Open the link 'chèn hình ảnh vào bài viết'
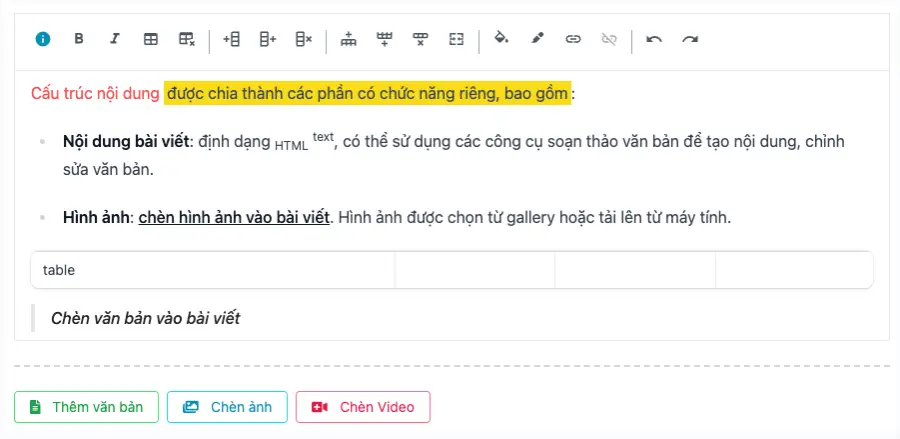 234,218
